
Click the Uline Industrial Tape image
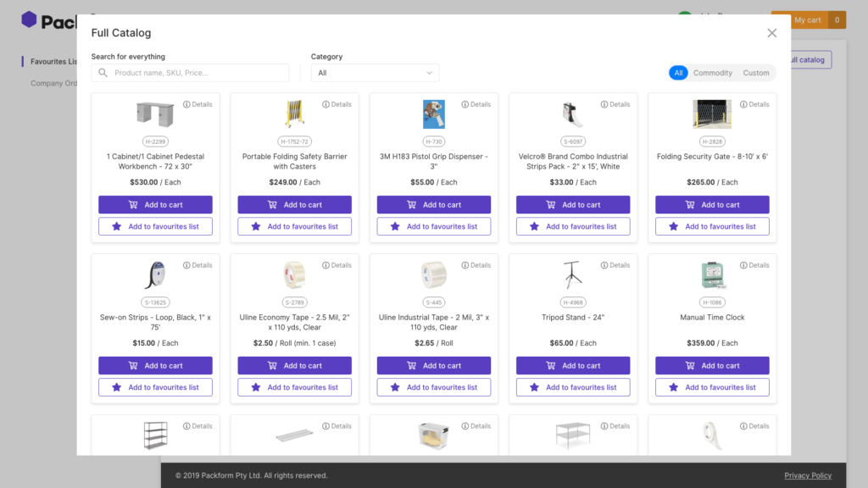(433, 275)
